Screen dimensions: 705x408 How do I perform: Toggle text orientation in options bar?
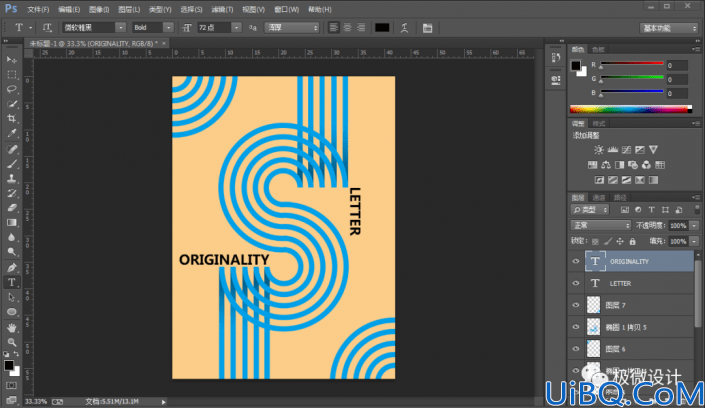(47, 28)
